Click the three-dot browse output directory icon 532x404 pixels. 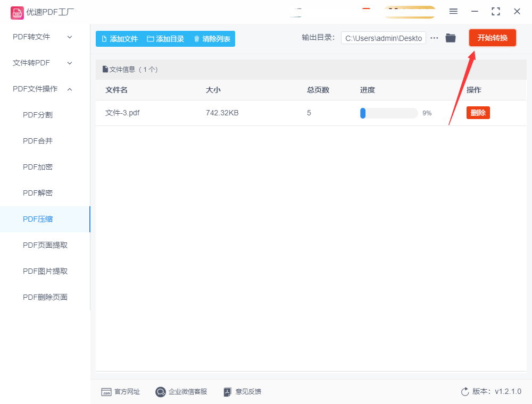434,38
